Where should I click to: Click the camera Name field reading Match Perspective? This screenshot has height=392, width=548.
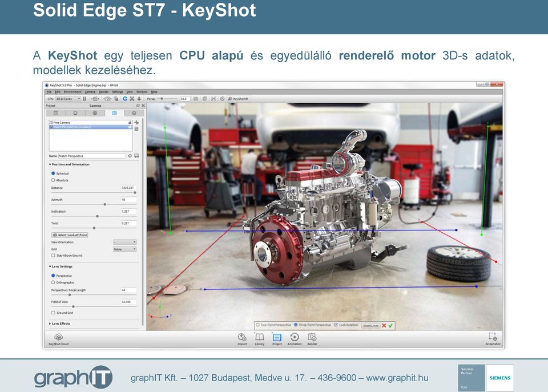click(92, 156)
